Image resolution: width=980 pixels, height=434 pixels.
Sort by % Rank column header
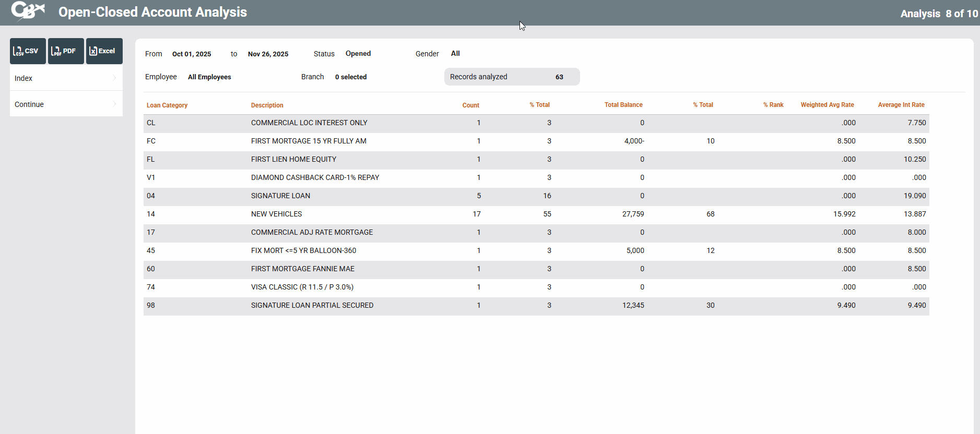[773, 105]
